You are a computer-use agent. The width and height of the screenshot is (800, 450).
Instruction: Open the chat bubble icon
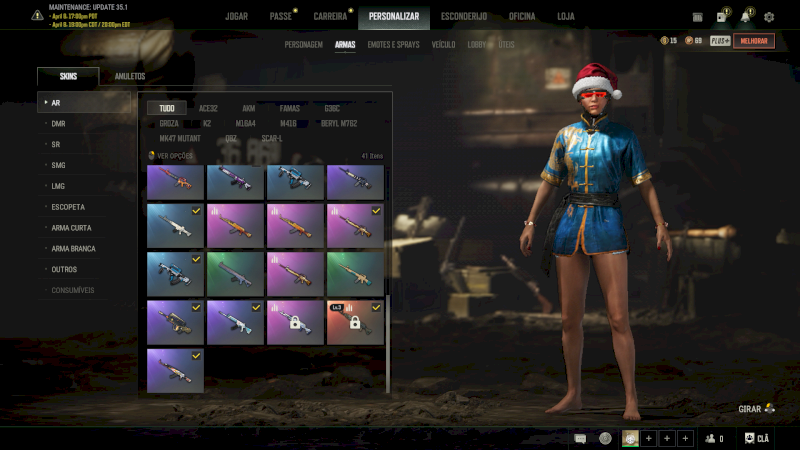(x=580, y=438)
